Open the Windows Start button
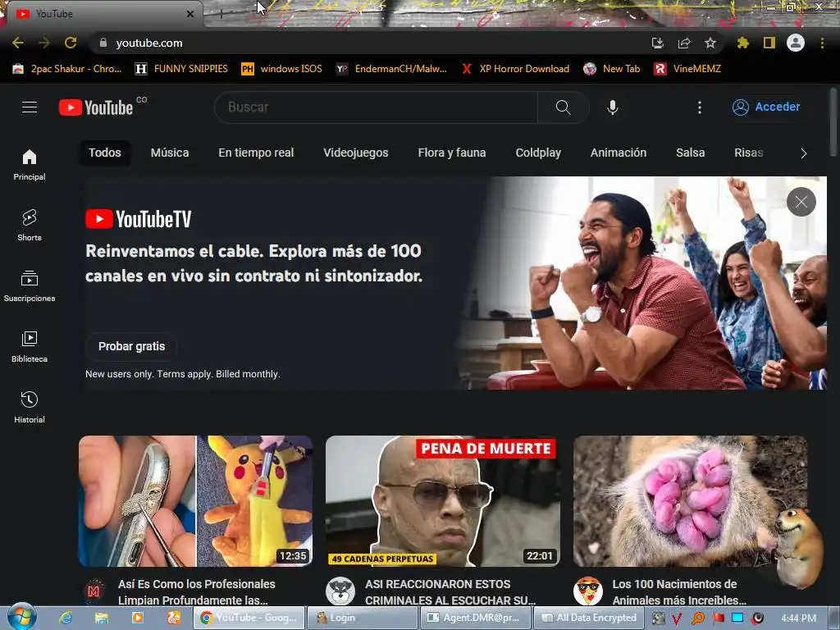The width and height of the screenshot is (840, 630). [x=21, y=618]
